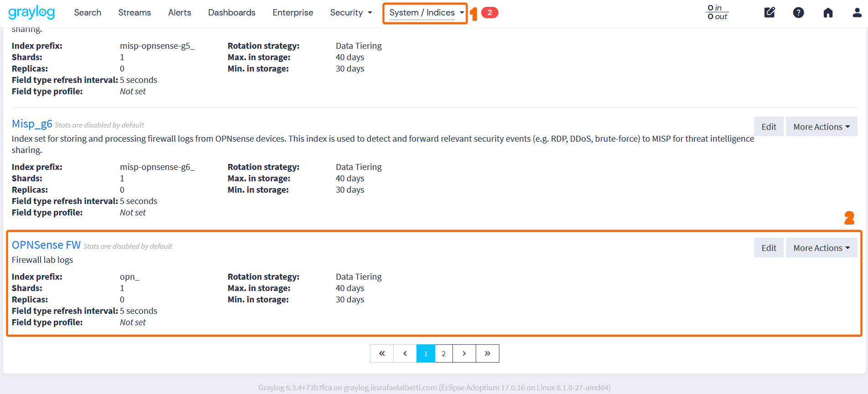Viewport: 868px width, 394px height.
Task: Expand the Security dropdown menu
Action: click(x=351, y=12)
